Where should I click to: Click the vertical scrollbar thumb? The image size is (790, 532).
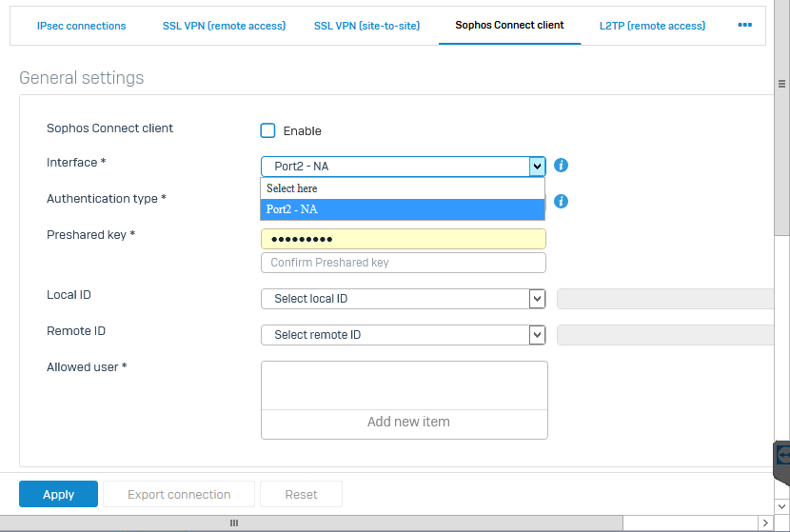(x=782, y=117)
